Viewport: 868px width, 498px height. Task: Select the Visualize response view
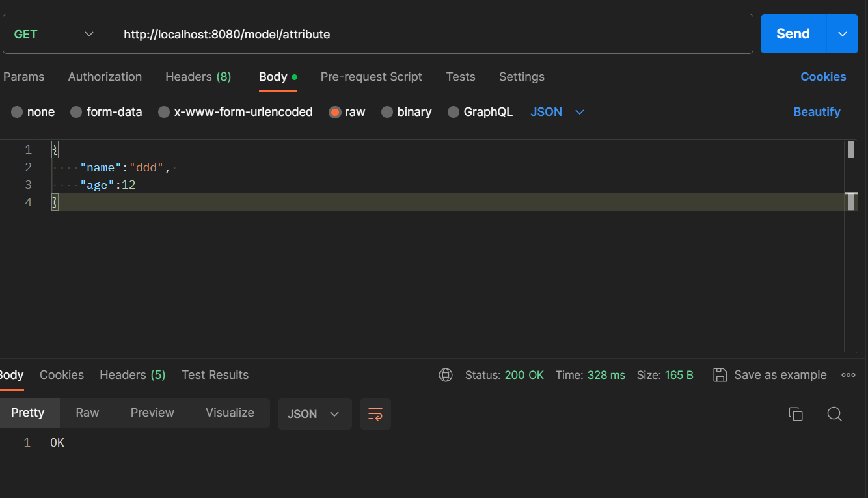click(x=230, y=413)
